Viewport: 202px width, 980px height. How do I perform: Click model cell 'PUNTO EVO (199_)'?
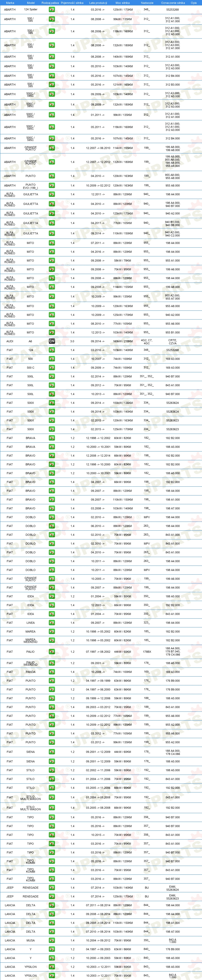(30, 186)
